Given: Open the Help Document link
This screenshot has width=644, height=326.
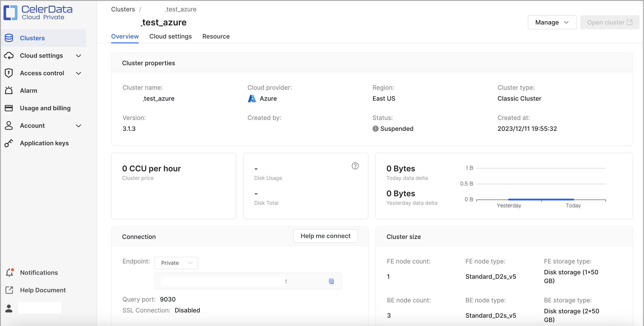Looking at the screenshot, I should coord(43,290).
